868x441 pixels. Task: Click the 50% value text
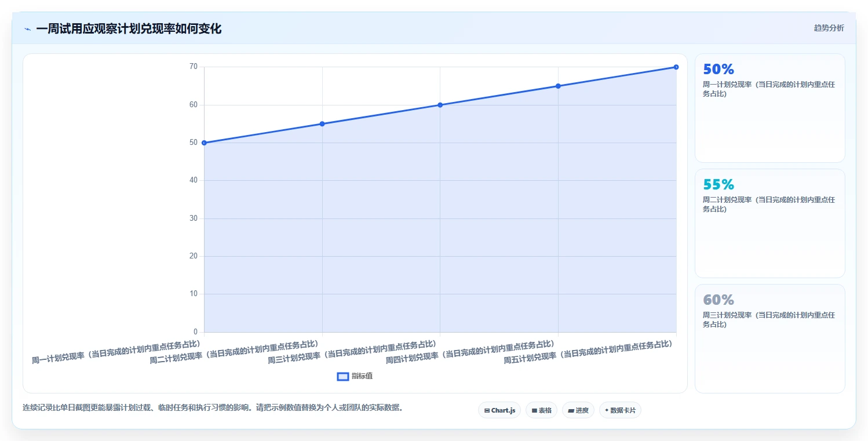click(719, 69)
